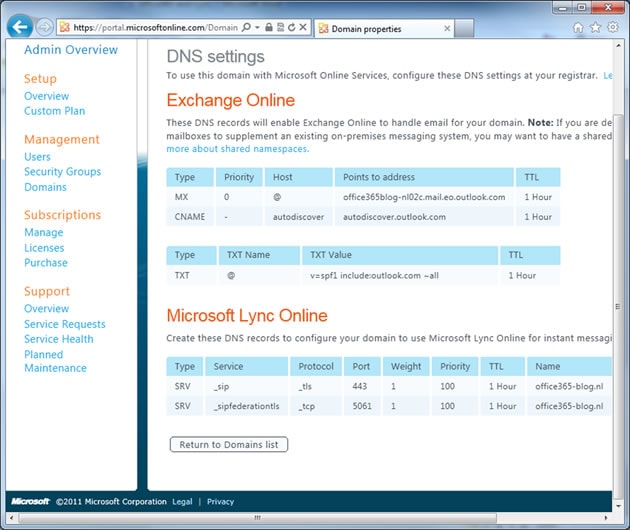
Task: Open Purchase link
Action: (46, 263)
